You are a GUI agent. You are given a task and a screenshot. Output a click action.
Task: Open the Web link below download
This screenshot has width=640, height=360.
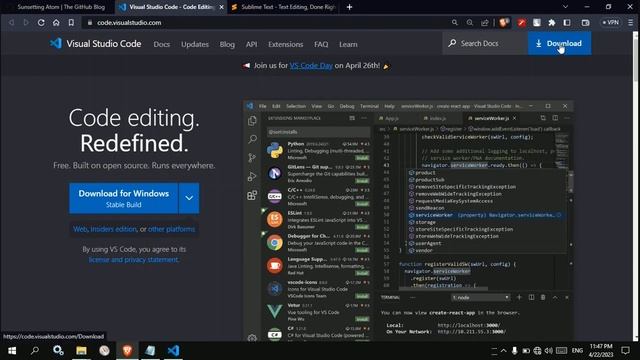pos(80,229)
